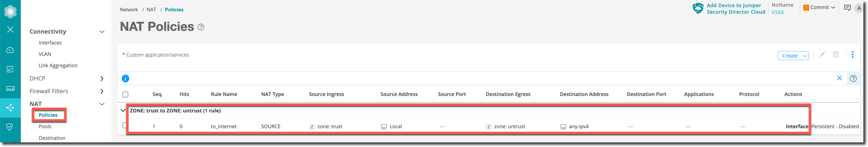This screenshot has width=868, height=147.
Task: Select the to_Internet rule checkbox
Action: (x=125, y=126)
